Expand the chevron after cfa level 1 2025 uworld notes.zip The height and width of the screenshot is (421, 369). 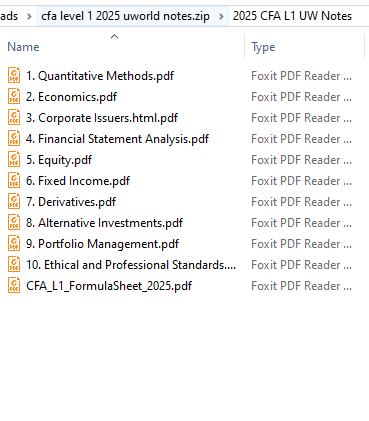click(221, 16)
